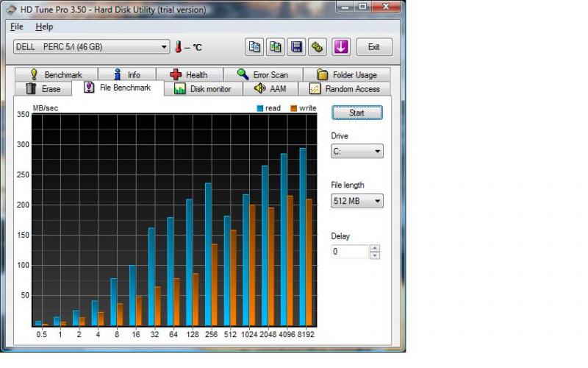The width and height of the screenshot is (588, 368).
Task: Click the blue read bar at 8192
Action: click(302, 237)
